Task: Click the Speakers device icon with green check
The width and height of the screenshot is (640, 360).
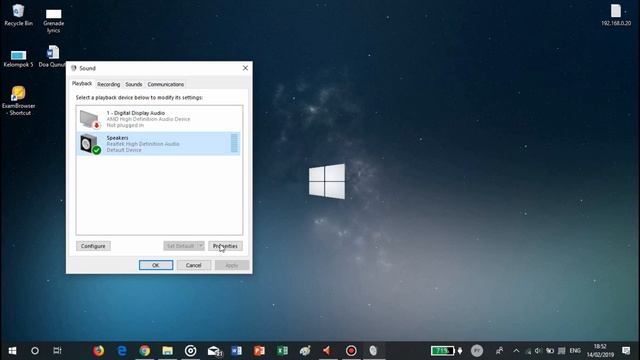Action: (90, 144)
